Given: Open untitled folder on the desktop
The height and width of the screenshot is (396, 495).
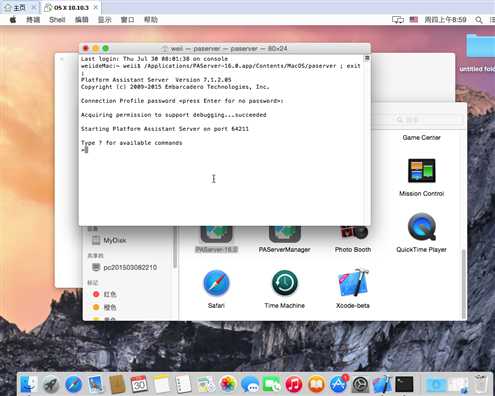Looking at the screenshot, I should coord(480,45).
